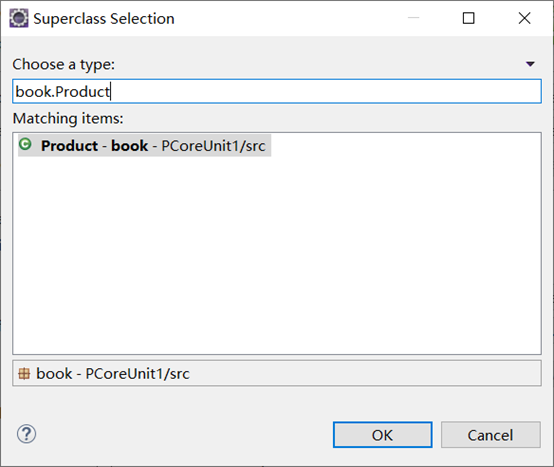
Task: Place cursor after book.Product text
Action: click(x=111, y=92)
